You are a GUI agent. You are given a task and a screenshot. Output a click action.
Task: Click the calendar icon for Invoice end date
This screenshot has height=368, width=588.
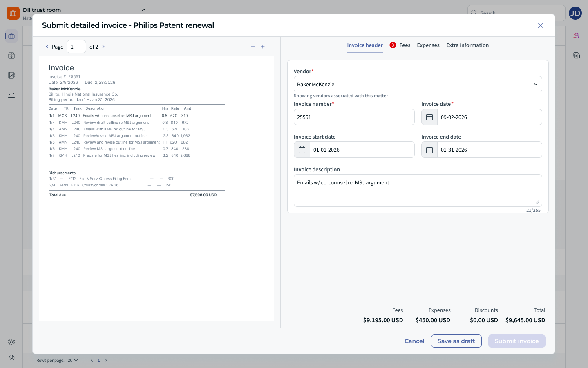tap(429, 150)
